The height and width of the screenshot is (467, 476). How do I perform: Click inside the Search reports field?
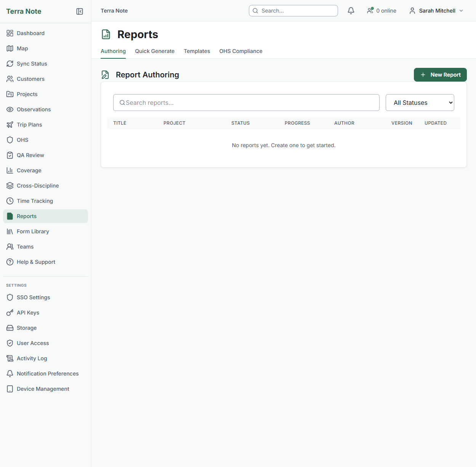[246, 103]
